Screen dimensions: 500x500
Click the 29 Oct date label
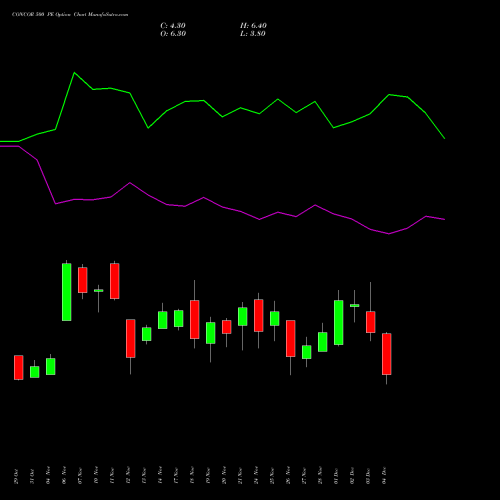[x=16, y=476]
